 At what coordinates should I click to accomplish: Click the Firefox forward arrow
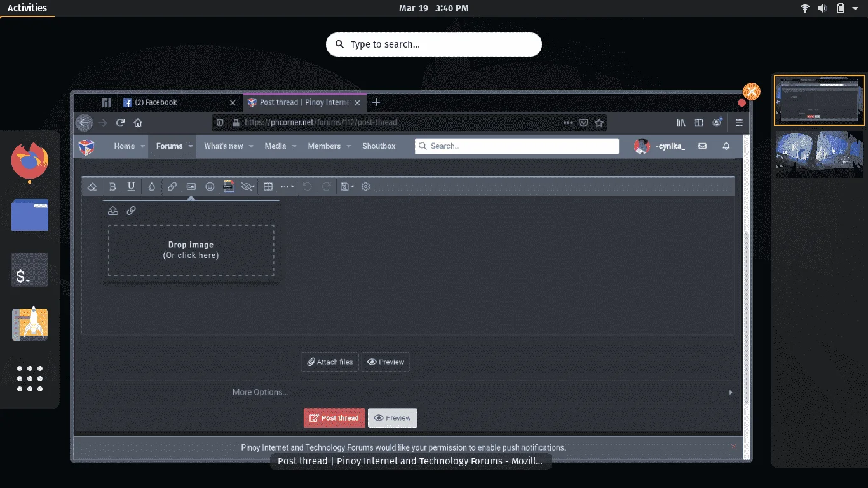coord(102,123)
